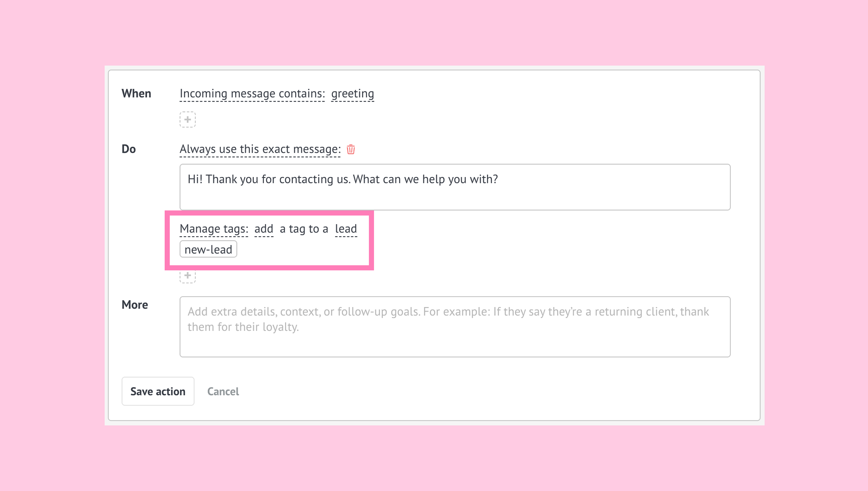Delete the exact message action with trash icon
This screenshot has width=868, height=491.
(351, 150)
